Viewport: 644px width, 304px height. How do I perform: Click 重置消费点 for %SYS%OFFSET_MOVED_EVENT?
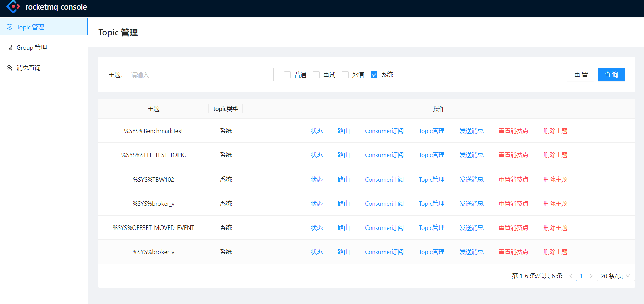(x=513, y=228)
